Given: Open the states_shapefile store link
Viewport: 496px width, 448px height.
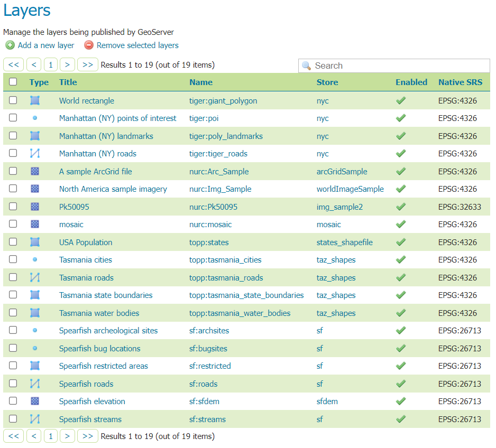Looking at the screenshot, I should point(344,242).
